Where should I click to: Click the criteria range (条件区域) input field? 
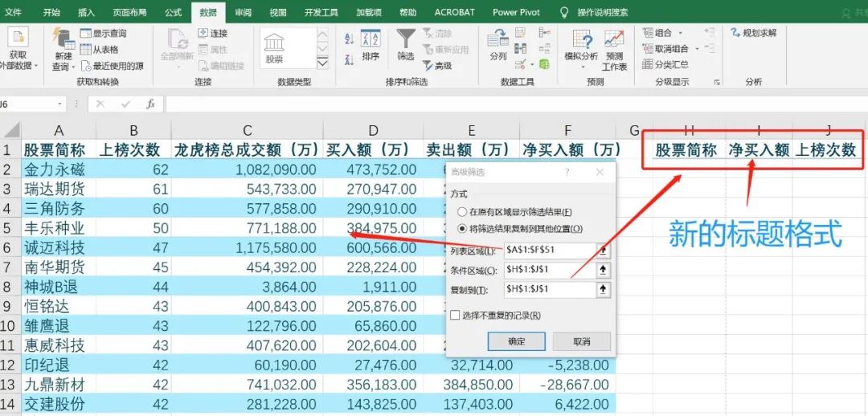pos(548,269)
